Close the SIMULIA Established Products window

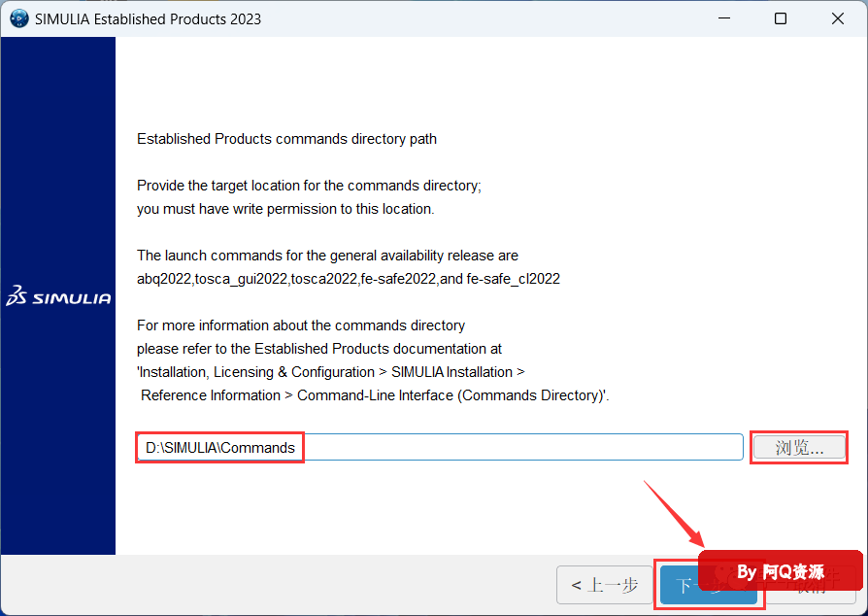point(838,18)
